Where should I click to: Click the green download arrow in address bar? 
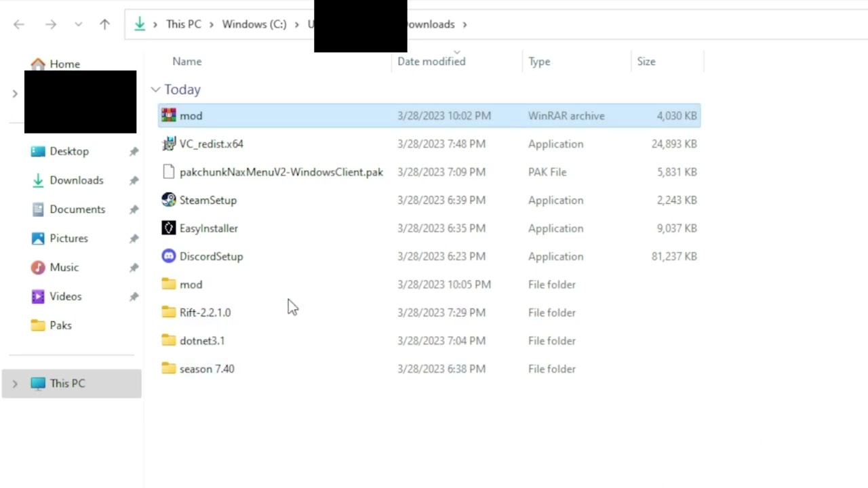[x=140, y=24]
